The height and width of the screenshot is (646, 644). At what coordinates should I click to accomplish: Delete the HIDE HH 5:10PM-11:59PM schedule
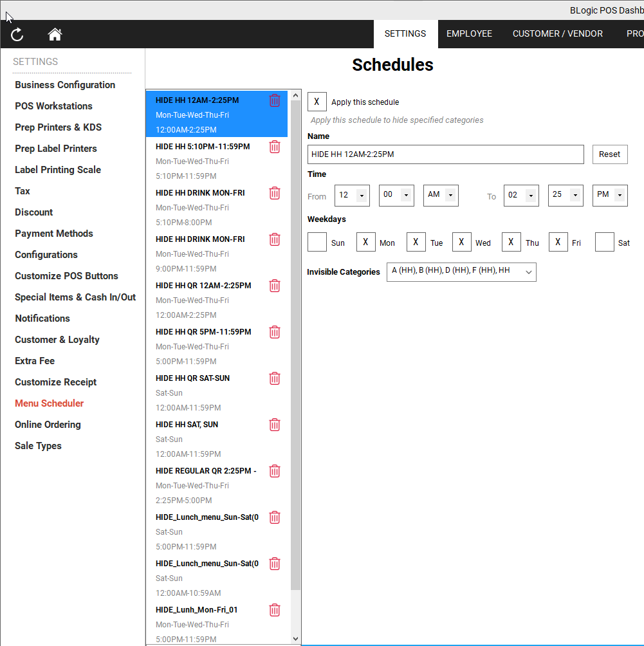(x=275, y=147)
